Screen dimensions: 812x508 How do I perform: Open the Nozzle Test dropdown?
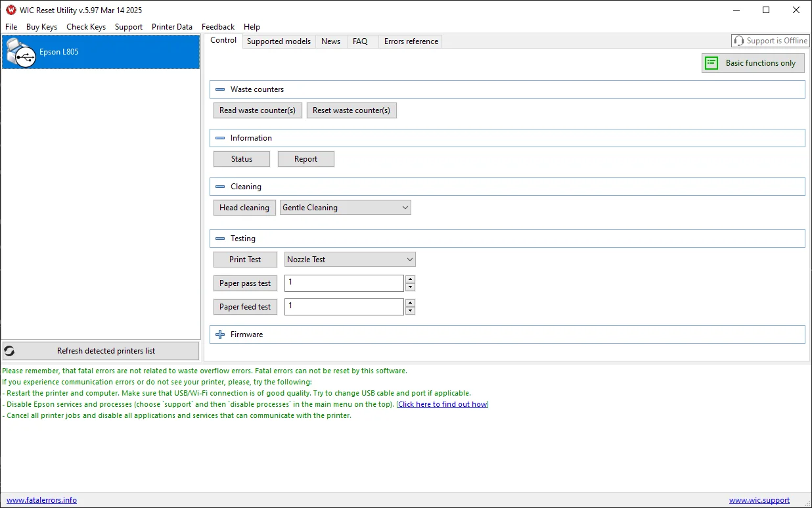click(x=350, y=260)
